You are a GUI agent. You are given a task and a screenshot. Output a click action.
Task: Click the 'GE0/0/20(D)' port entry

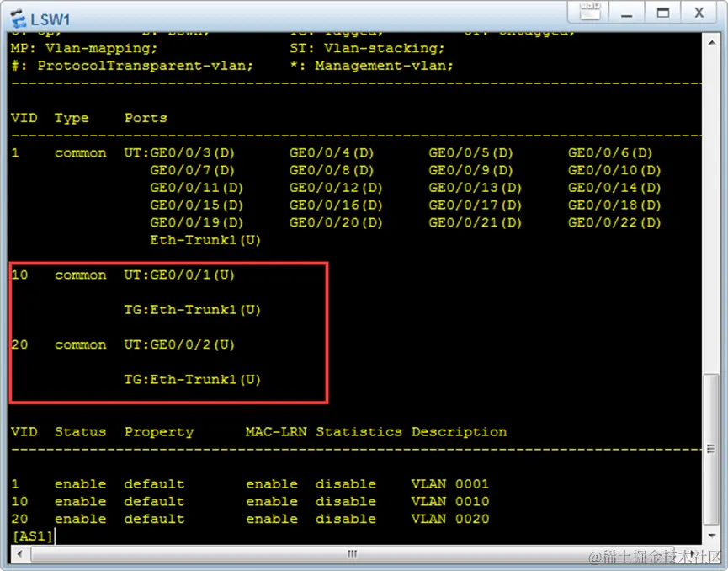click(336, 222)
